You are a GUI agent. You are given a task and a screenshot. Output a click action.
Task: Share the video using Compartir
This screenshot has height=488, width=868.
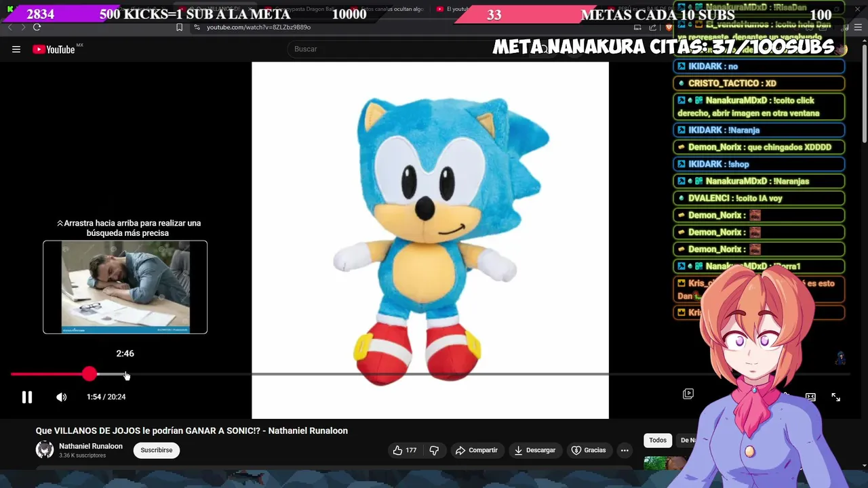[476, 450]
